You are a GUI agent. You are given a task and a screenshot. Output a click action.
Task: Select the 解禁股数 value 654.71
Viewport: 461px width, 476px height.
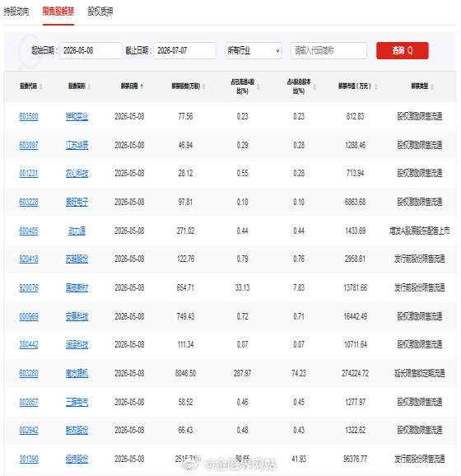pos(185,287)
